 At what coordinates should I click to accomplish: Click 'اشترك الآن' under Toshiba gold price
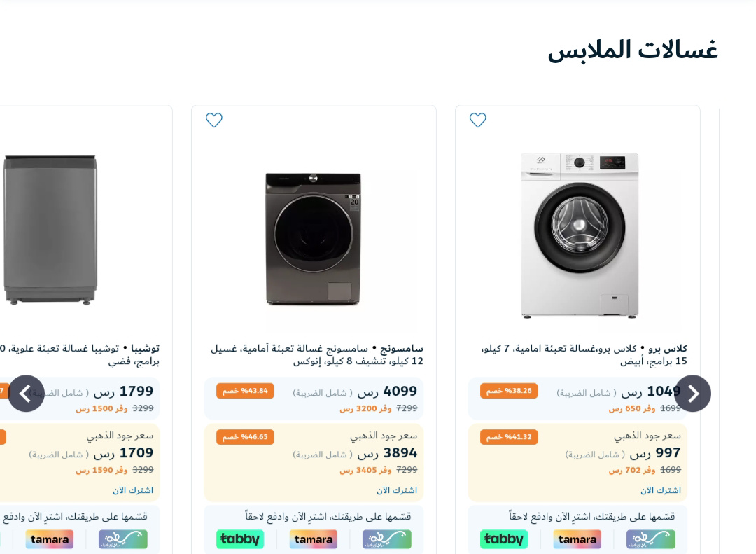[x=133, y=490]
